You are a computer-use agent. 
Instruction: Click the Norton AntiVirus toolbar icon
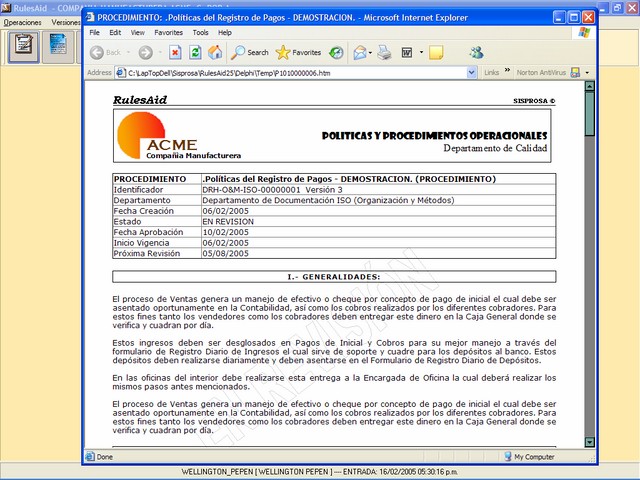click(x=575, y=73)
